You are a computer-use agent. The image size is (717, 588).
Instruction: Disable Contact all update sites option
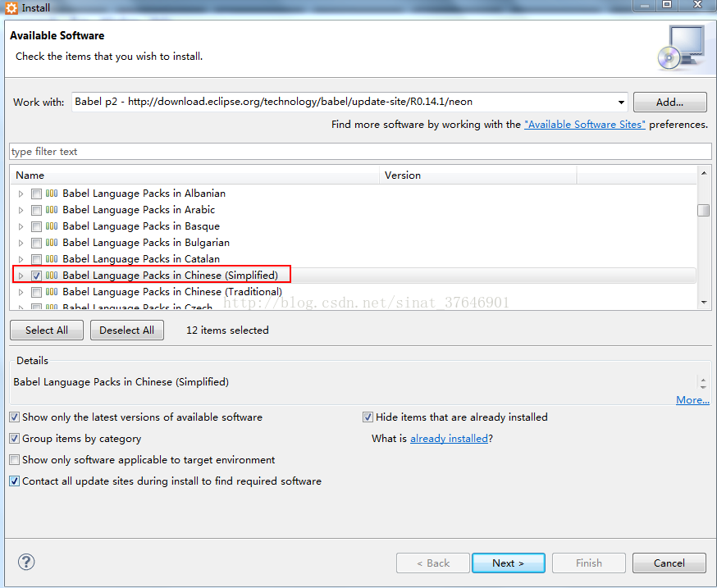coord(15,481)
